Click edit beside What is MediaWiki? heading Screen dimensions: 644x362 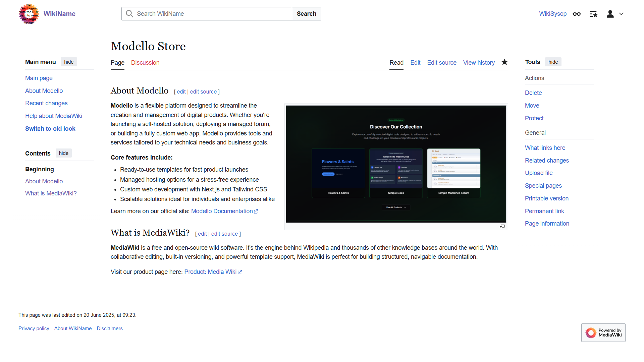coord(202,234)
